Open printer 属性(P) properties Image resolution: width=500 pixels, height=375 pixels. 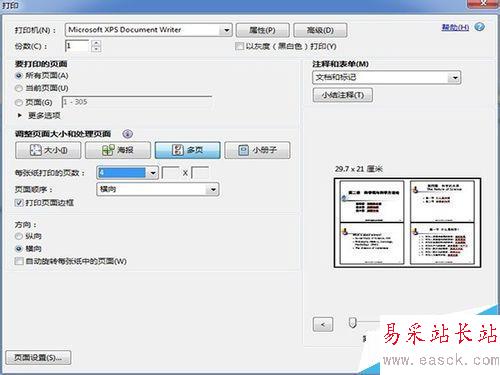pyautogui.click(x=263, y=30)
